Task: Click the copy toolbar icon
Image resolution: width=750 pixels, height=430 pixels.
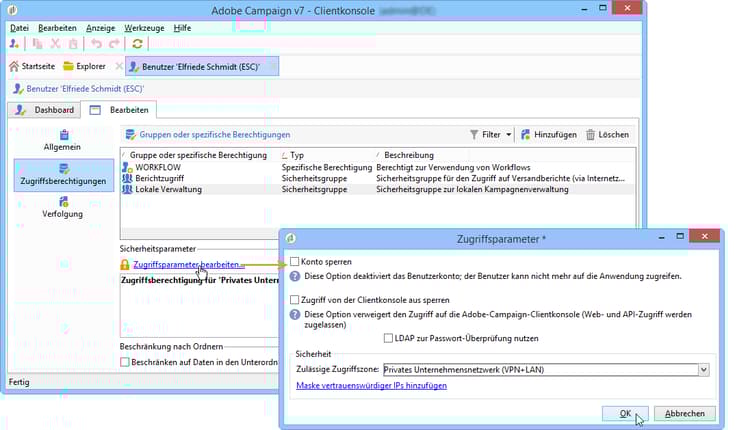Action: [37, 44]
